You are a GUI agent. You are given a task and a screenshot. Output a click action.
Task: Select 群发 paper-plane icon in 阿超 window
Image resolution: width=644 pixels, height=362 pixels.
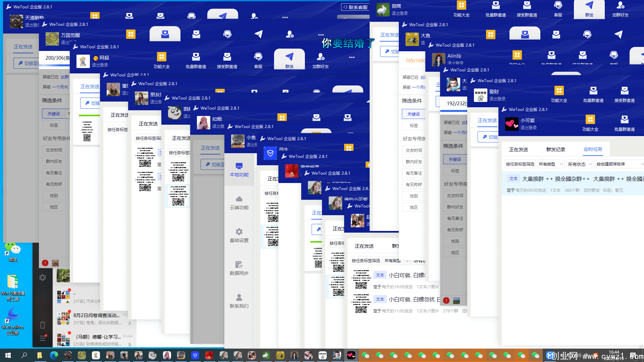pos(289,60)
